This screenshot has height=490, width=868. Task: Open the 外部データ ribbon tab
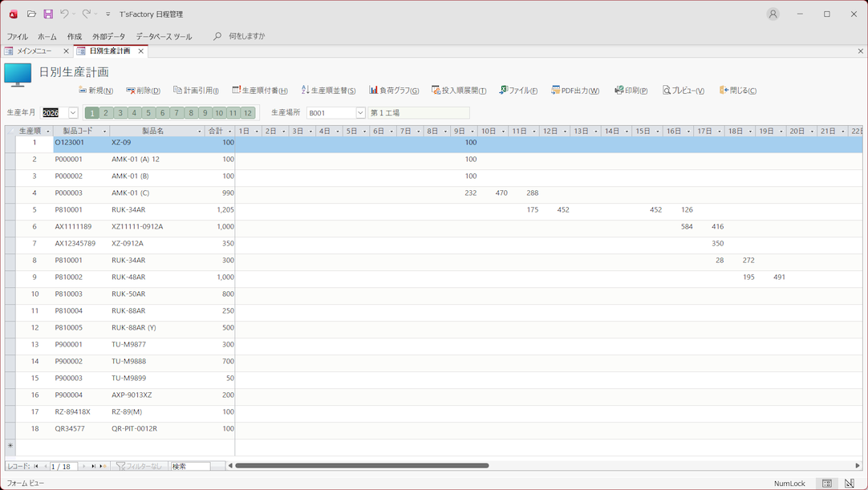coord(108,36)
